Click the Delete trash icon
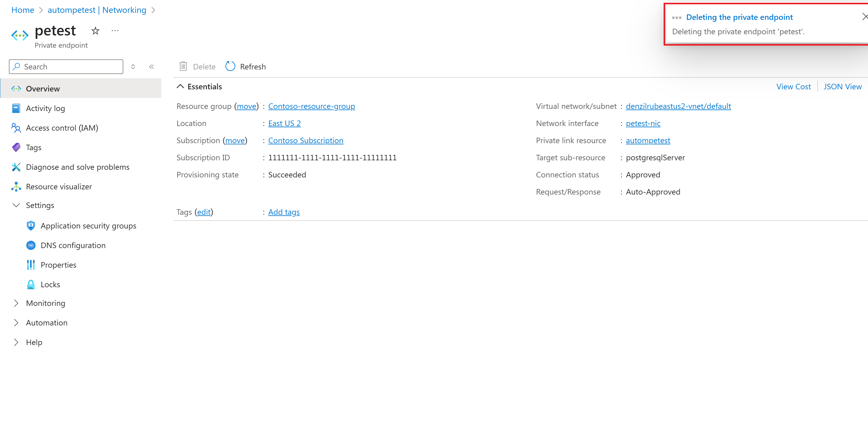 pyautogui.click(x=183, y=66)
